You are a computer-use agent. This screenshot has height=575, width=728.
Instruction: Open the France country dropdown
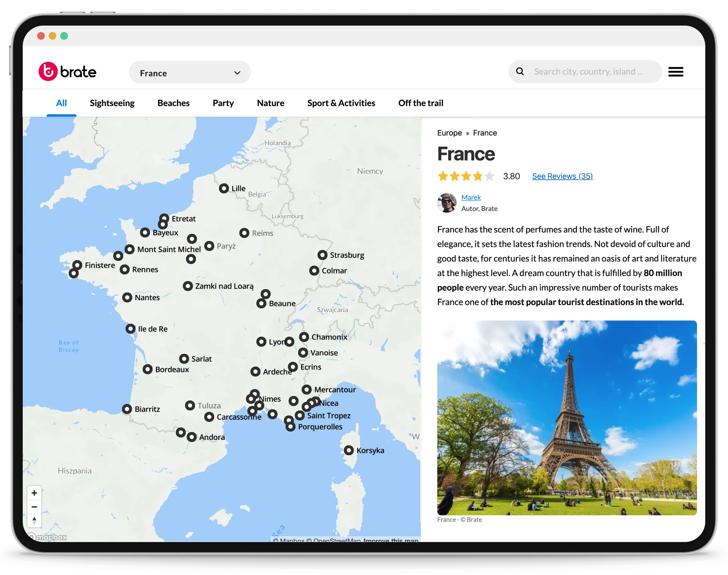point(190,72)
